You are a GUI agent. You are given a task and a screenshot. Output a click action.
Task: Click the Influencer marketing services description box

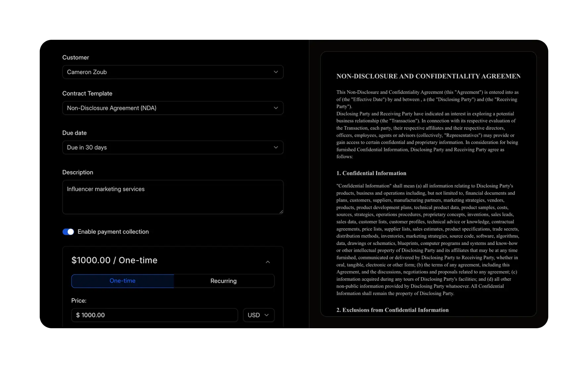(x=172, y=197)
